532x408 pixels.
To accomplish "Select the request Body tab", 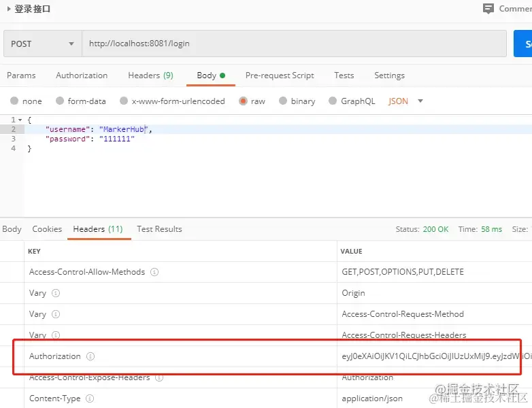I will click(x=211, y=75).
